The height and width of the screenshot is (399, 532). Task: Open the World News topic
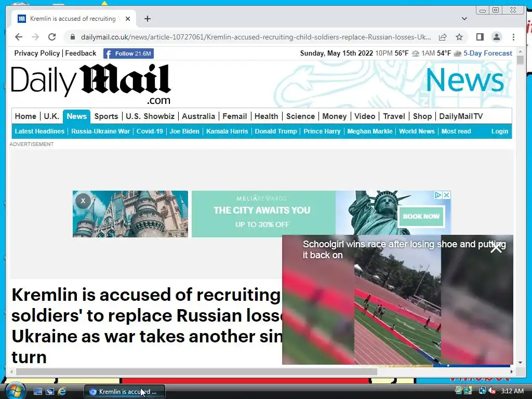(x=417, y=131)
